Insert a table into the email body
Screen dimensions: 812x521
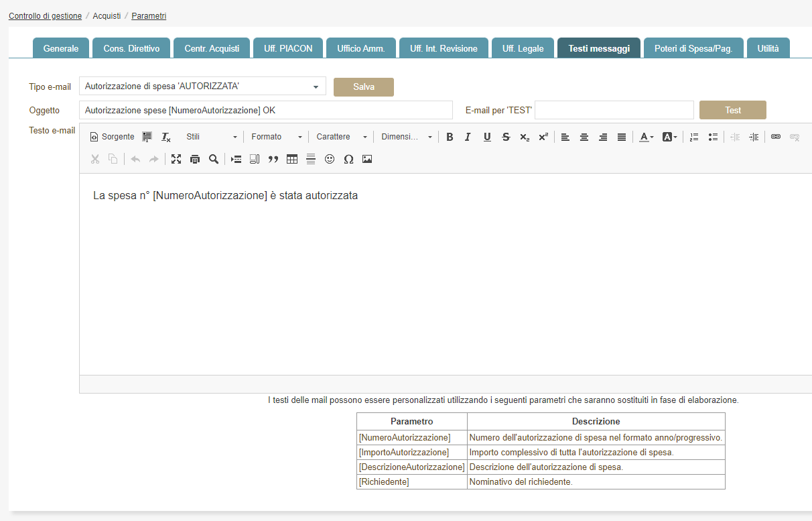click(292, 159)
